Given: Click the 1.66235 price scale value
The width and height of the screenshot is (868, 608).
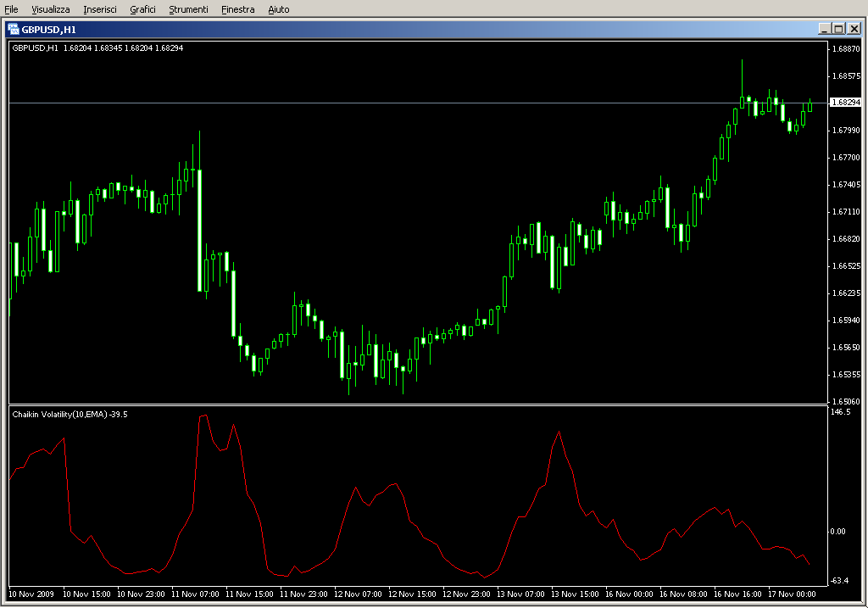Looking at the screenshot, I should 845,293.
